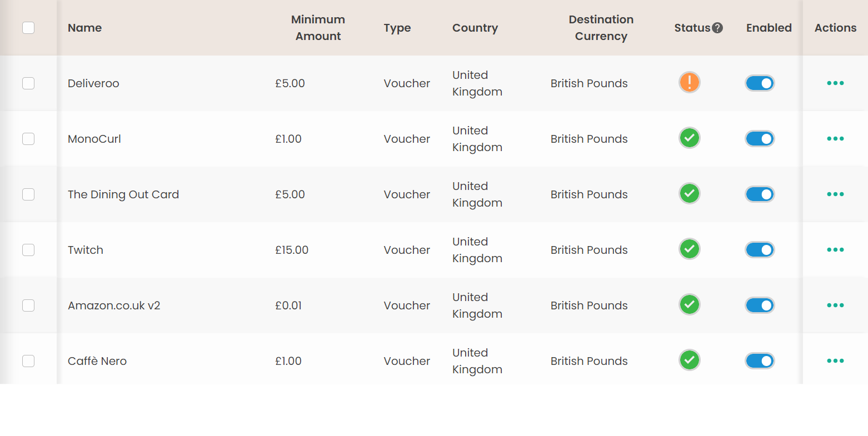
Task: Select the Twitch row checkbox
Action: coord(28,250)
